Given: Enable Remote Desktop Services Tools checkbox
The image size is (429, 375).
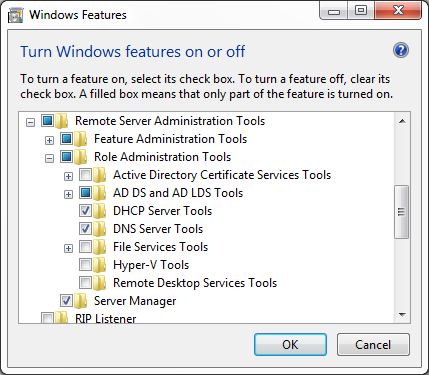Looking at the screenshot, I should pyautogui.click(x=85, y=283).
